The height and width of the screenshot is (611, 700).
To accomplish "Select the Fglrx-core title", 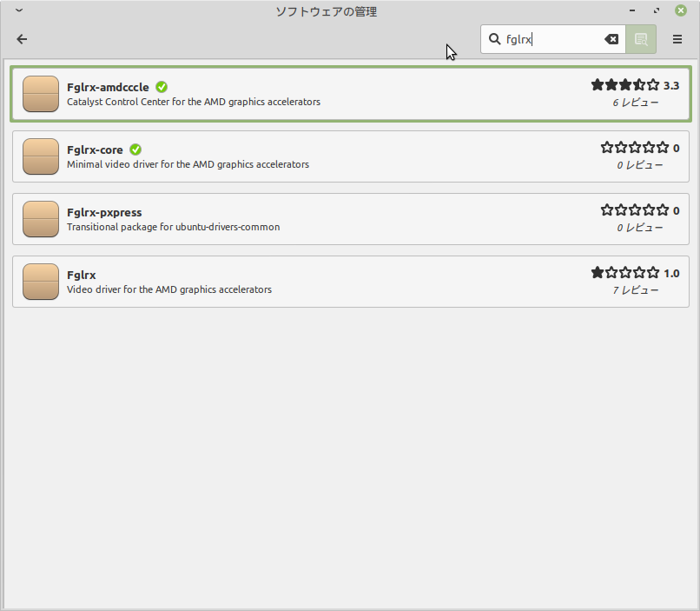I will click(x=95, y=149).
